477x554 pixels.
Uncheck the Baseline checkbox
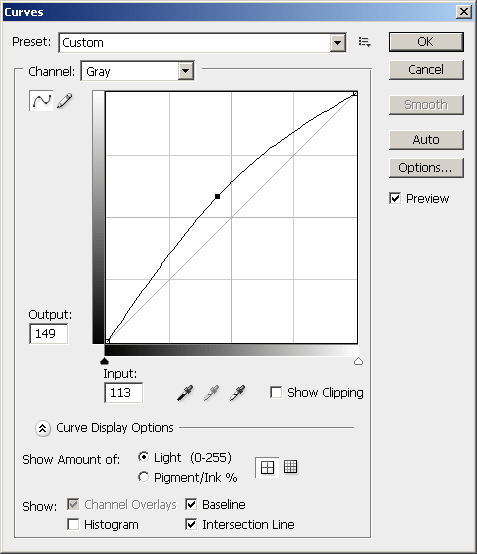191,504
